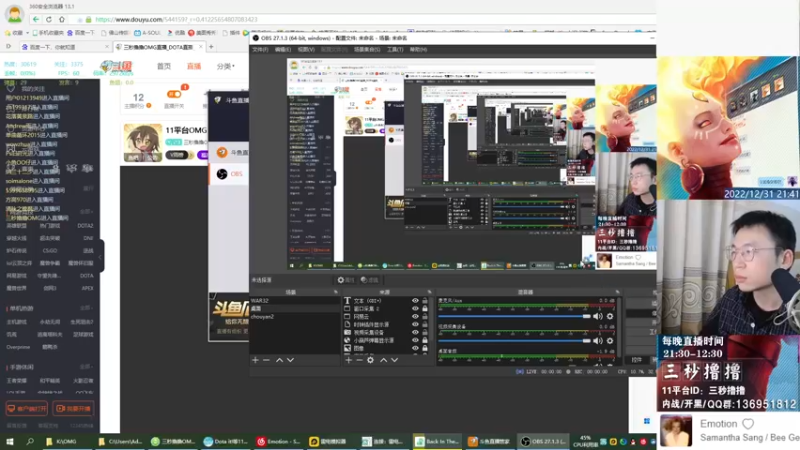Click the 我要开播 start streaming button
Screen dimensions: 800x450
[x=74, y=409]
